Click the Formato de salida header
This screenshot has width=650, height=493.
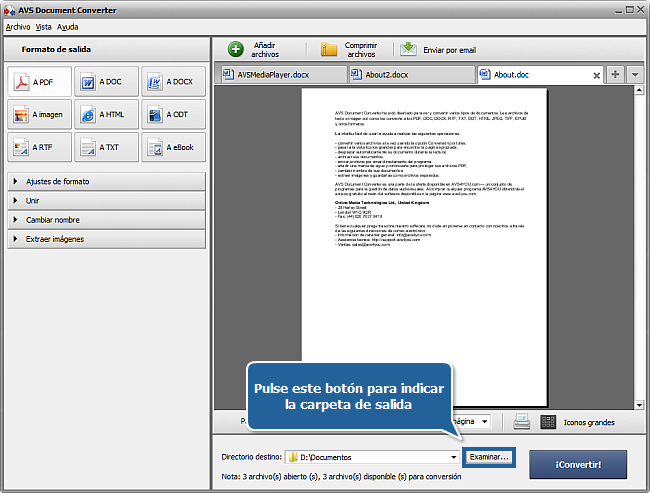56,49
